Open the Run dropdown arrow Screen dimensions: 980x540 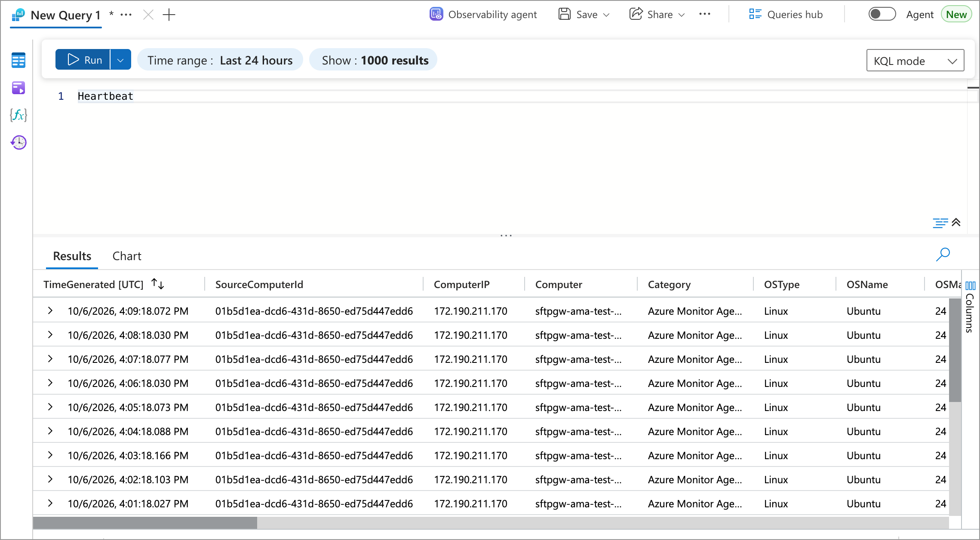point(121,60)
